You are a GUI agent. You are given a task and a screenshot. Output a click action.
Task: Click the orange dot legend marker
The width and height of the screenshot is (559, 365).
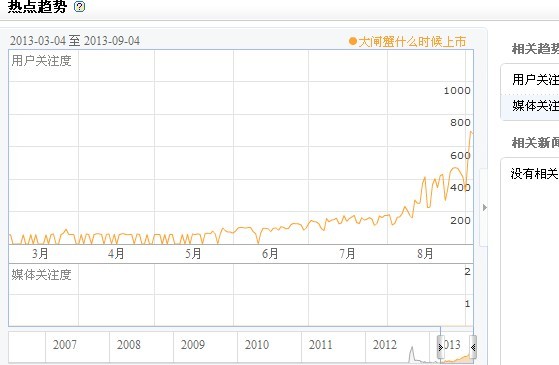353,42
